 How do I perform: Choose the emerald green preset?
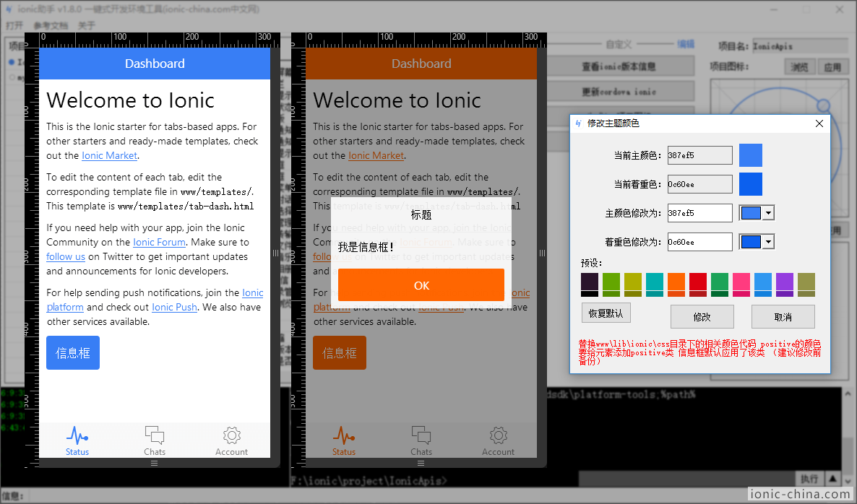click(719, 285)
